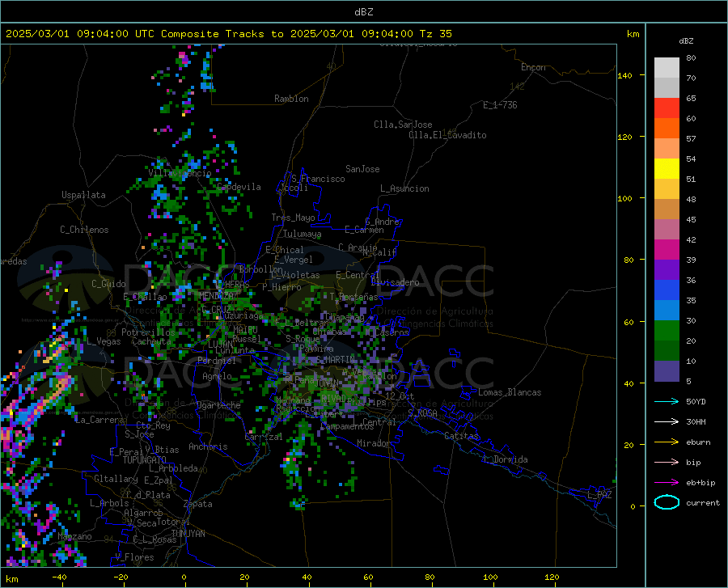Image resolution: width=728 pixels, height=588 pixels.
Task: Click the 'Tres_Mayo' map label
Action: pos(293,218)
